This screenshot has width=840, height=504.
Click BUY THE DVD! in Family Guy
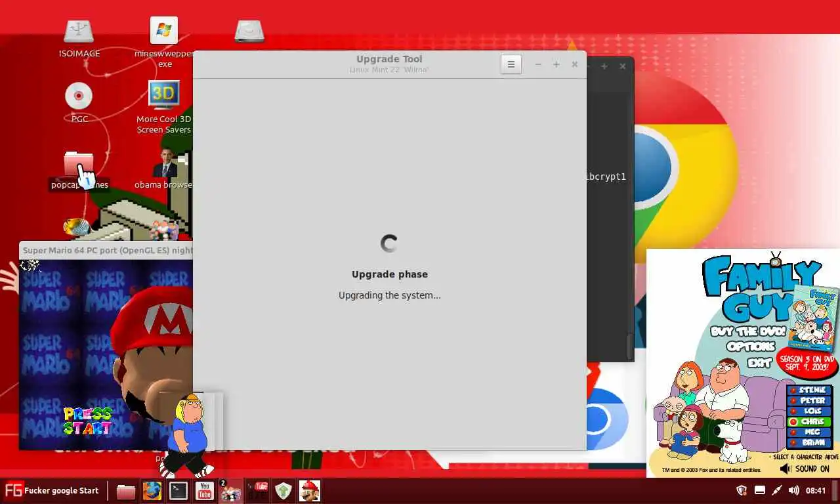click(748, 331)
